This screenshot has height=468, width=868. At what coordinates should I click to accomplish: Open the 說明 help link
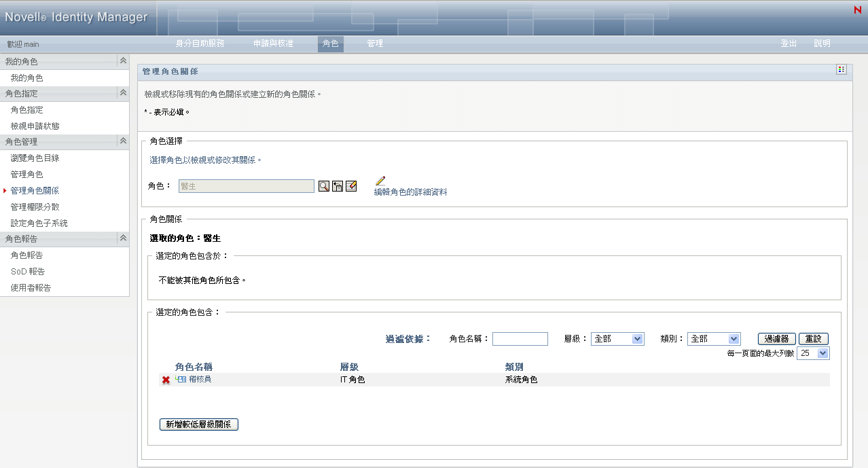(822, 43)
